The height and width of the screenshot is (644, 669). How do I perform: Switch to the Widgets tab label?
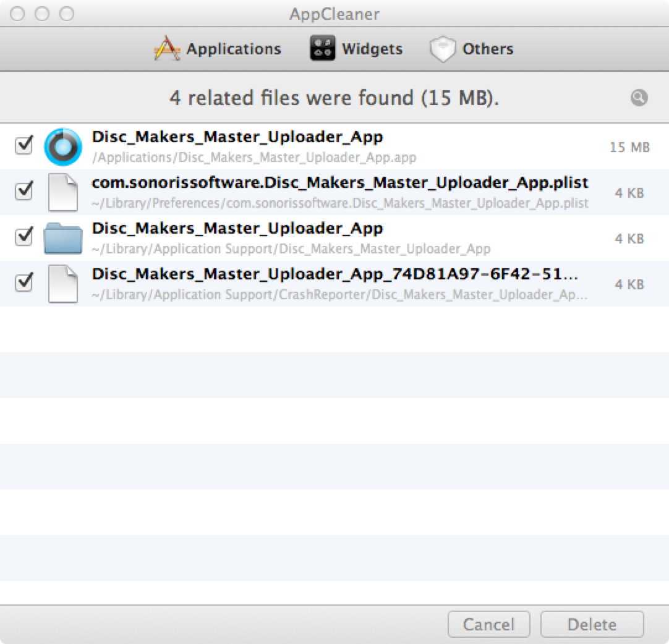(x=372, y=49)
